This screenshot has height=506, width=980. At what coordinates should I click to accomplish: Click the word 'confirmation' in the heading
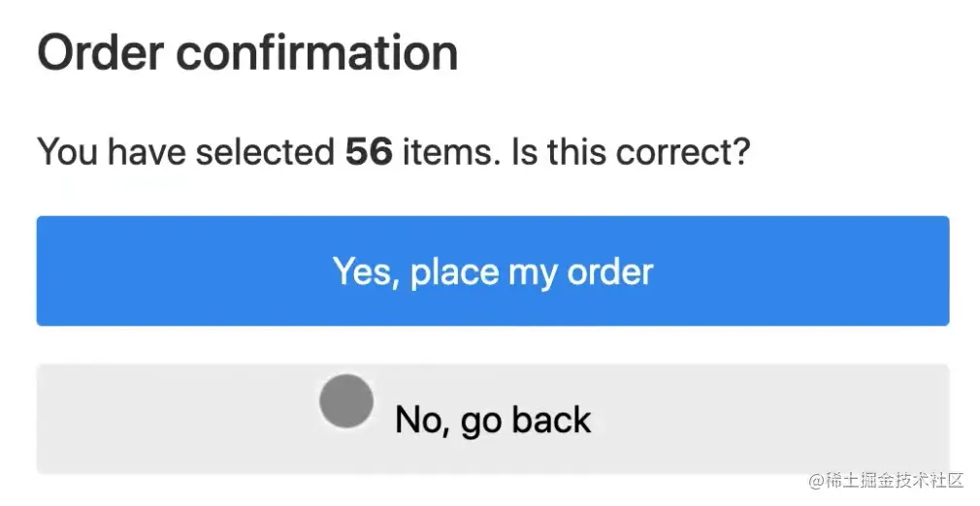click(318, 53)
